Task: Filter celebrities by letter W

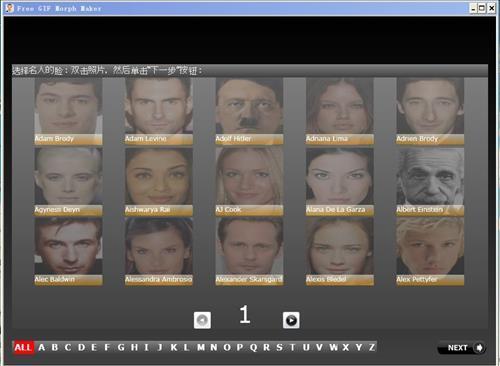Action: point(333,347)
